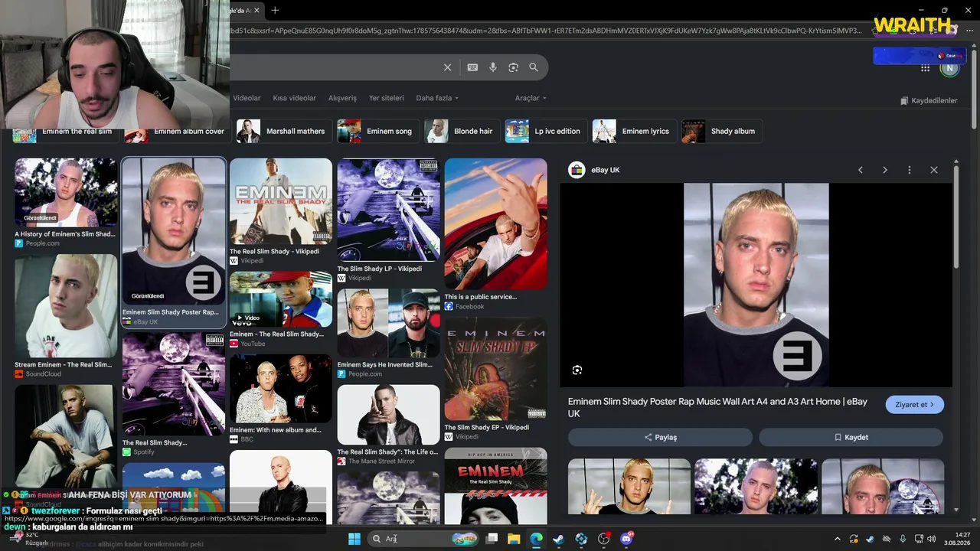The height and width of the screenshot is (551, 980).
Task: Show the next image in preview panel
Action: [885, 170]
